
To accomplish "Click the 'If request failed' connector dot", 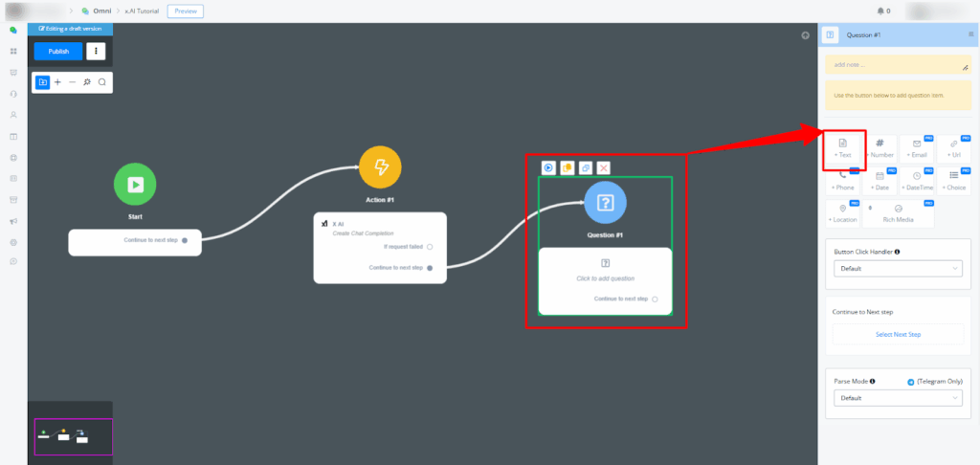I will tap(430, 246).
